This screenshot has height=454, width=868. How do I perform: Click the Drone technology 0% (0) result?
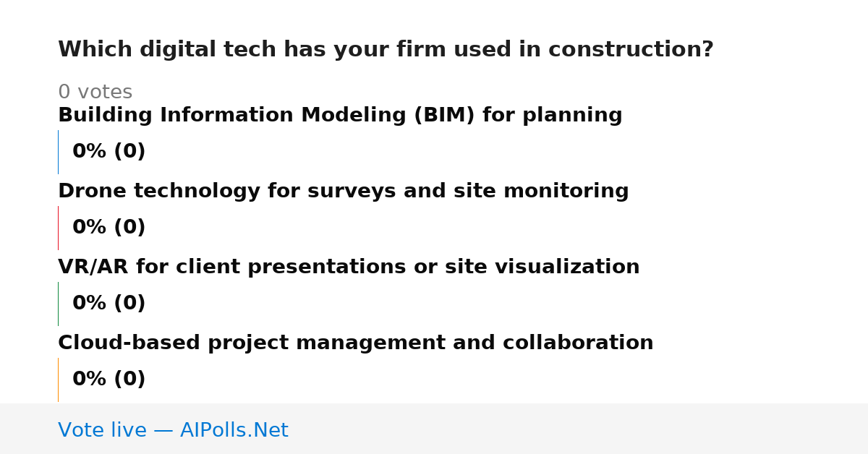pos(109,228)
